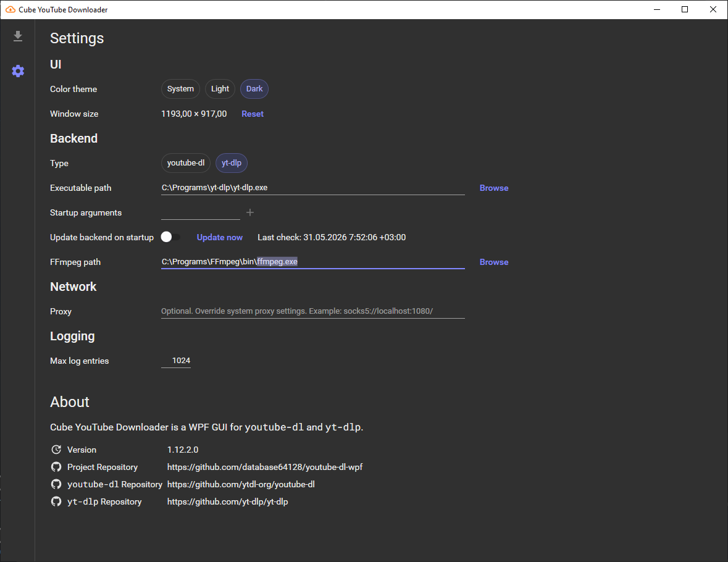Click the Color theme label
This screenshot has height=562, width=728.
coord(73,89)
